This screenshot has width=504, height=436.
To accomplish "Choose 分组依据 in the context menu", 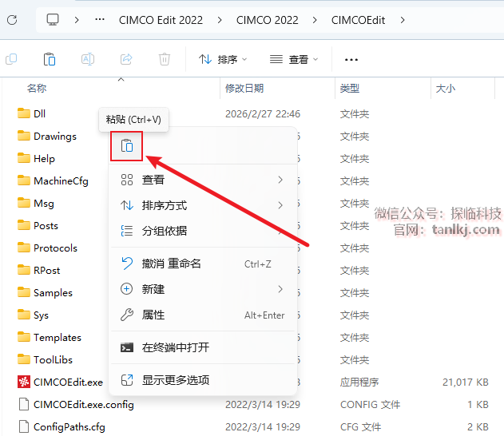I will [203, 231].
